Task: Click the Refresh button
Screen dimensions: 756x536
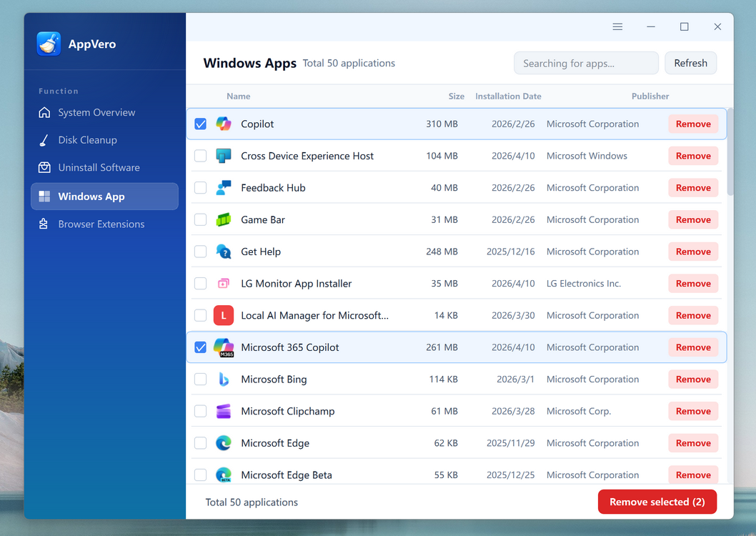Action: tap(690, 63)
